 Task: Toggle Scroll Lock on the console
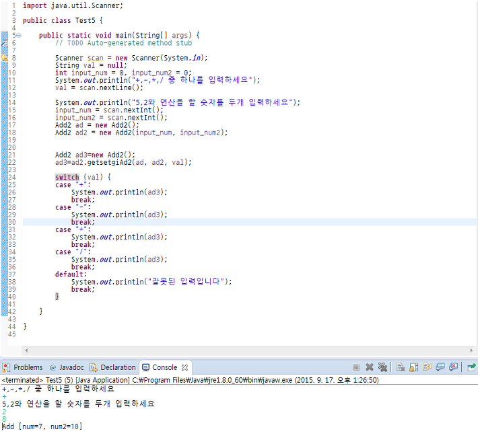click(413, 367)
